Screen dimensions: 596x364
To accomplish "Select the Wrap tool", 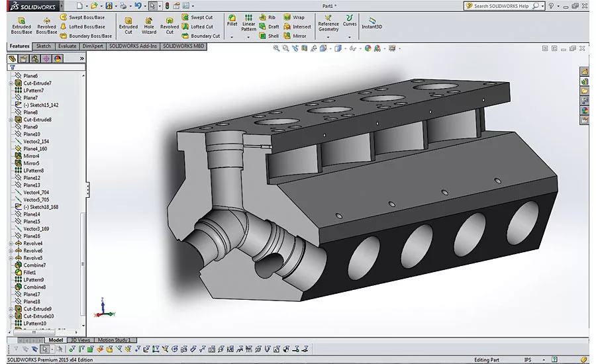I will 294,17.
